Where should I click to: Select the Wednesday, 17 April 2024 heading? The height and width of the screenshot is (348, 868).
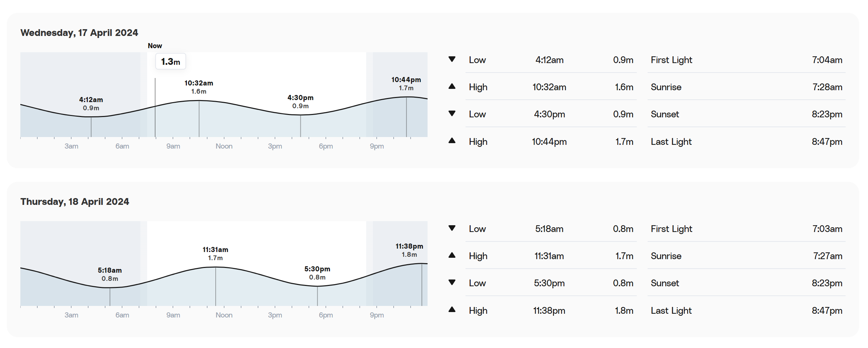pos(79,33)
